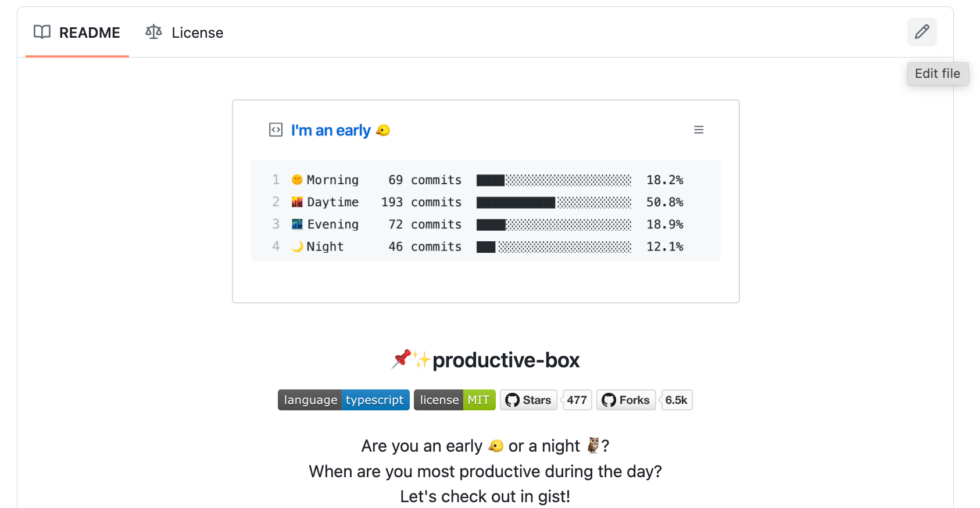Screen dimensions: 980x508
Task: Click the Daytime commits progress bar
Action: (554, 202)
